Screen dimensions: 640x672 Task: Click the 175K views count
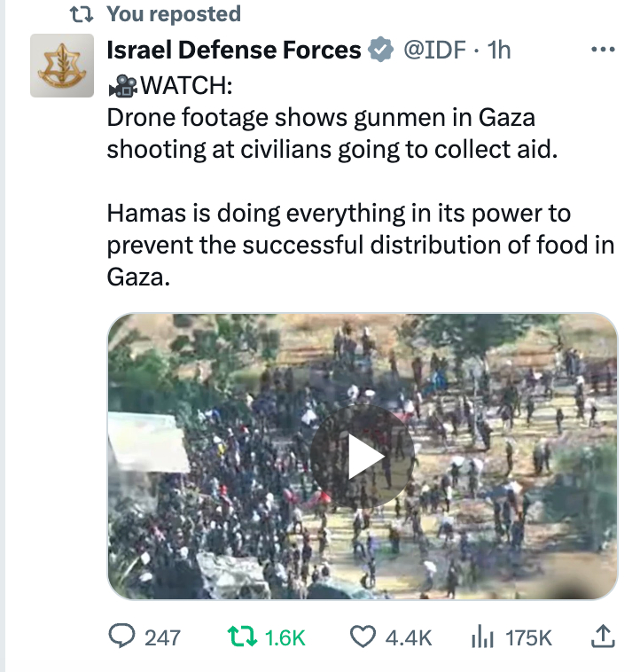pos(528,637)
